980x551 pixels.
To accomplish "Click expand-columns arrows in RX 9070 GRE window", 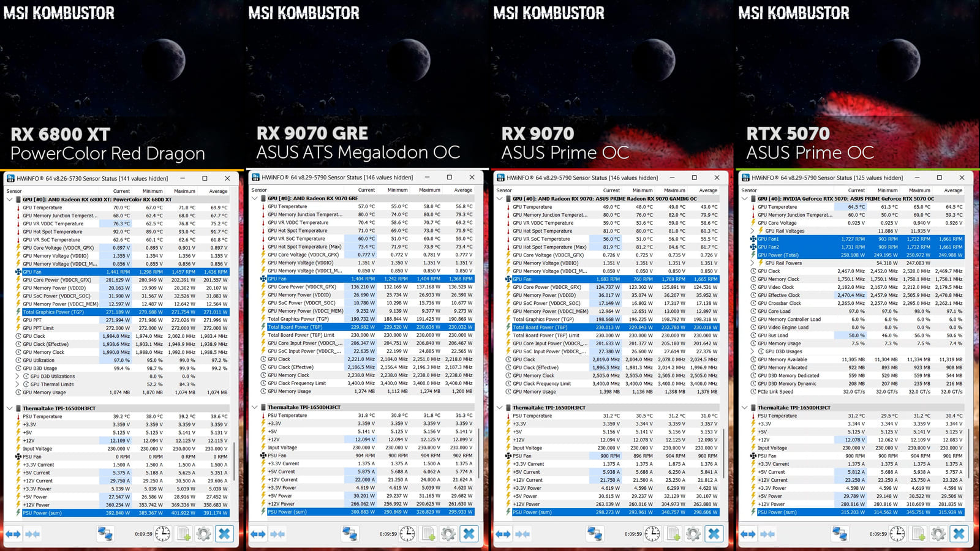I will click(258, 534).
